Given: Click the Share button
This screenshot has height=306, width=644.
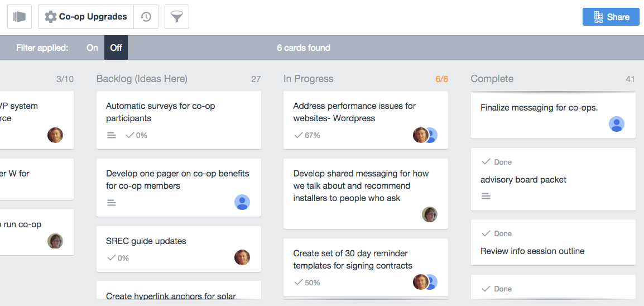Looking at the screenshot, I should pyautogui.click(x=611, y=17).
